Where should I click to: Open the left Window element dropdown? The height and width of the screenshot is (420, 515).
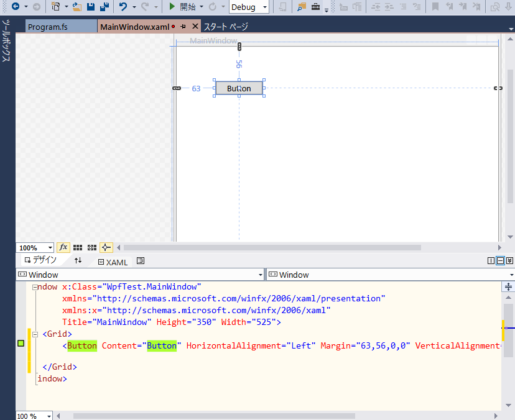pos(139,275)
